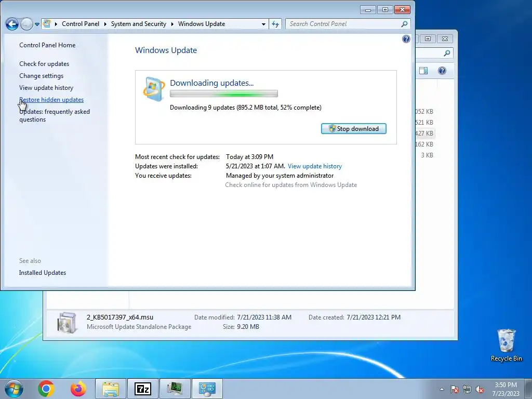Click the Windows Update heading
This screenshot has width=532, height=399.
tap(166, 50)
